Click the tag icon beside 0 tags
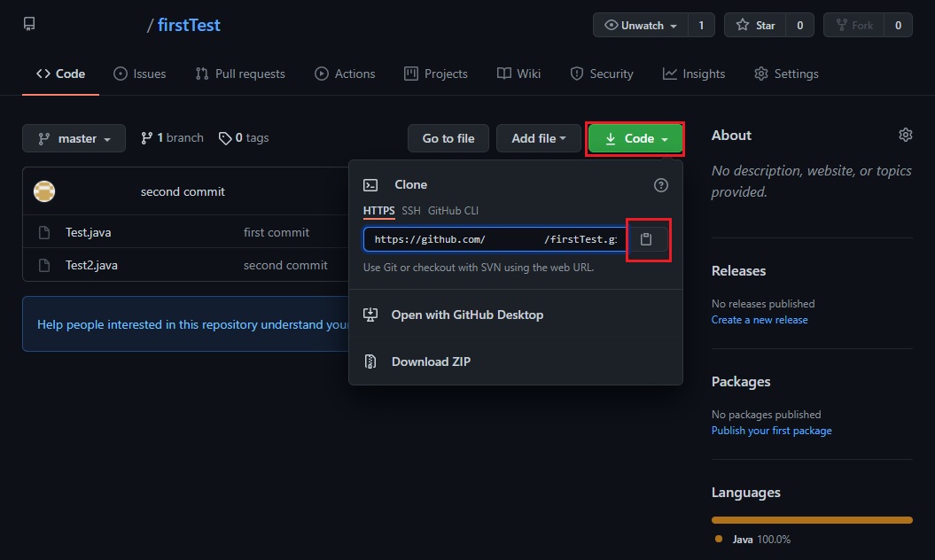 point(225,138)
